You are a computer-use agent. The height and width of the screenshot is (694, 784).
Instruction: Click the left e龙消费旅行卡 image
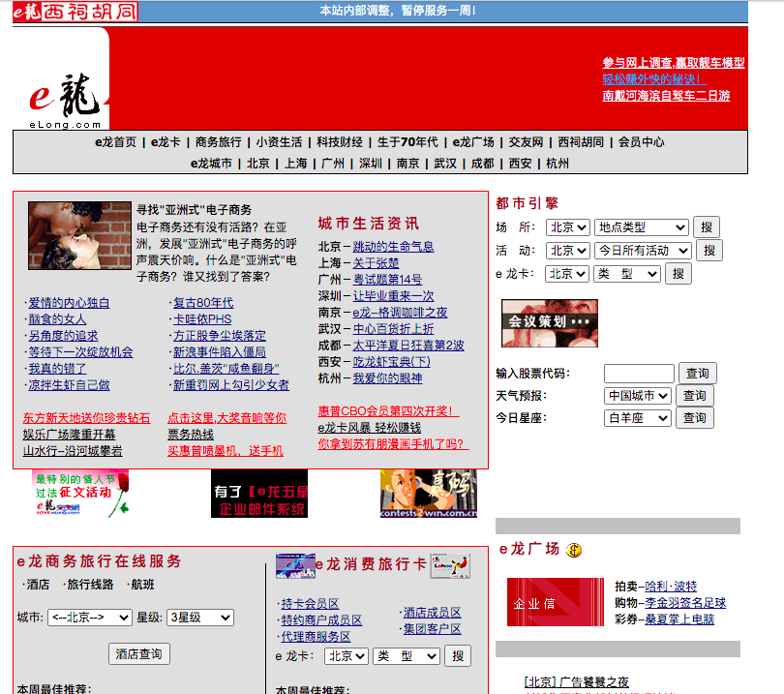(x=295, y=565)
